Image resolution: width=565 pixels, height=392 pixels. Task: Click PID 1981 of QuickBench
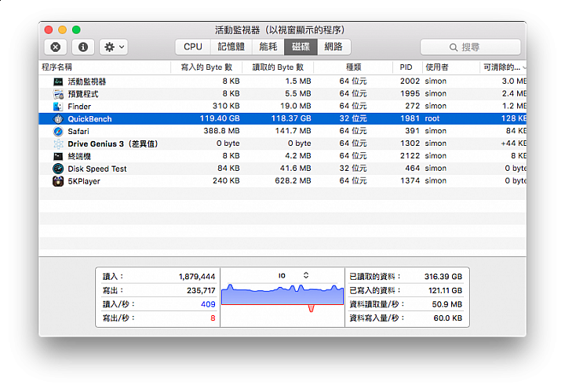click(410, 118)
